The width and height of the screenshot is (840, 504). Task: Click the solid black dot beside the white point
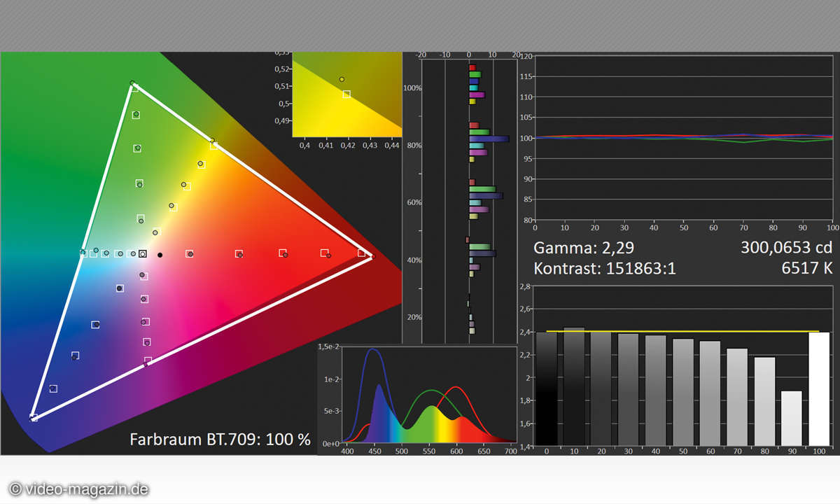pos(160,255)
